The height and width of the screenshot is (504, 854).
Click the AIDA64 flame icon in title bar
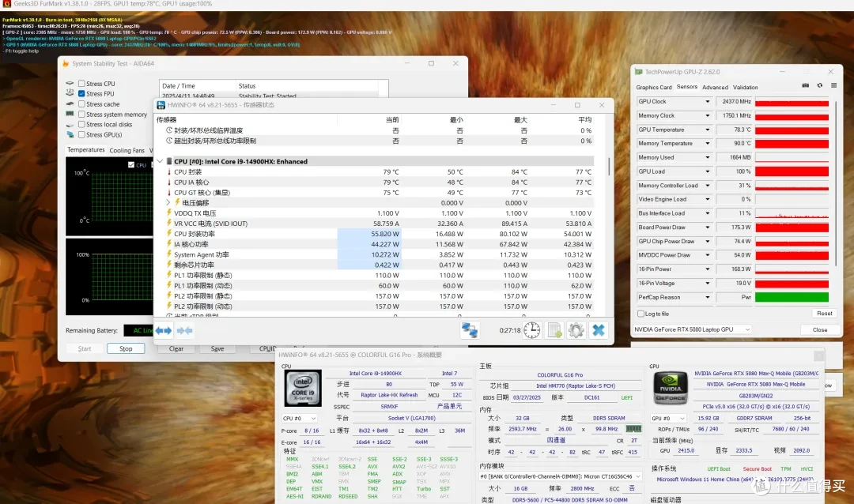(x=66, y=64)
